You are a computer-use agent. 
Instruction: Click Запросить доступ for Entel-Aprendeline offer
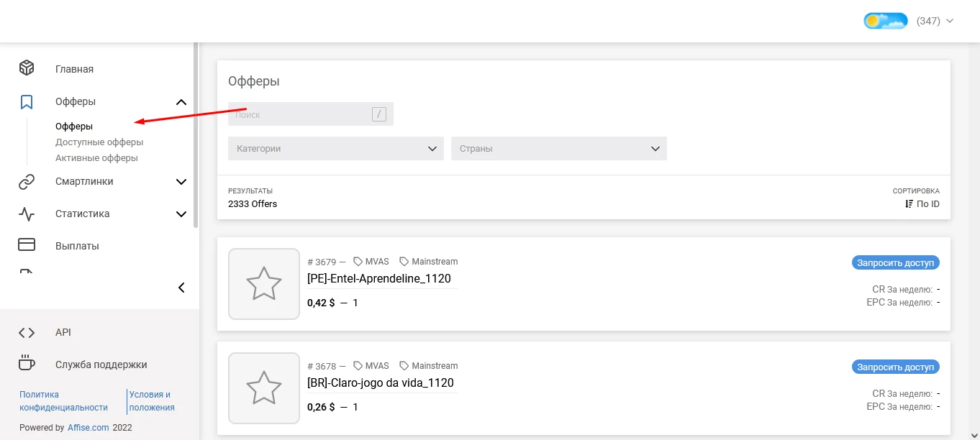pos(896,263)
